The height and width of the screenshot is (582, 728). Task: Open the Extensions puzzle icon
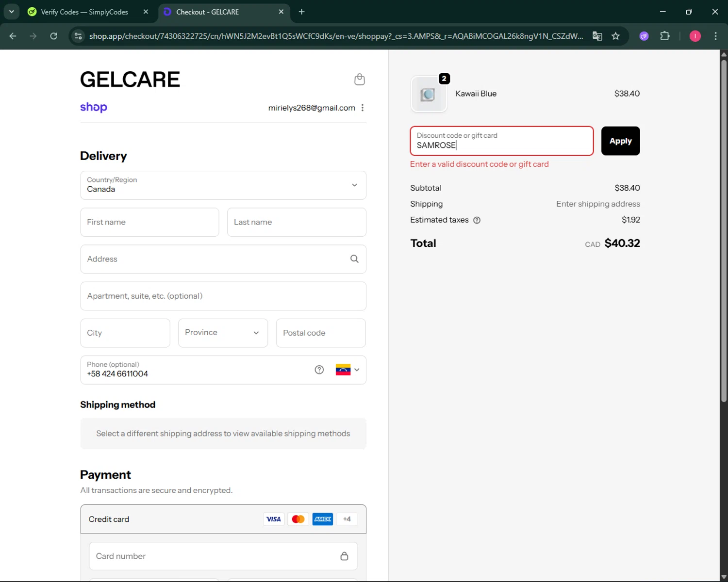(x=665, y=36)
